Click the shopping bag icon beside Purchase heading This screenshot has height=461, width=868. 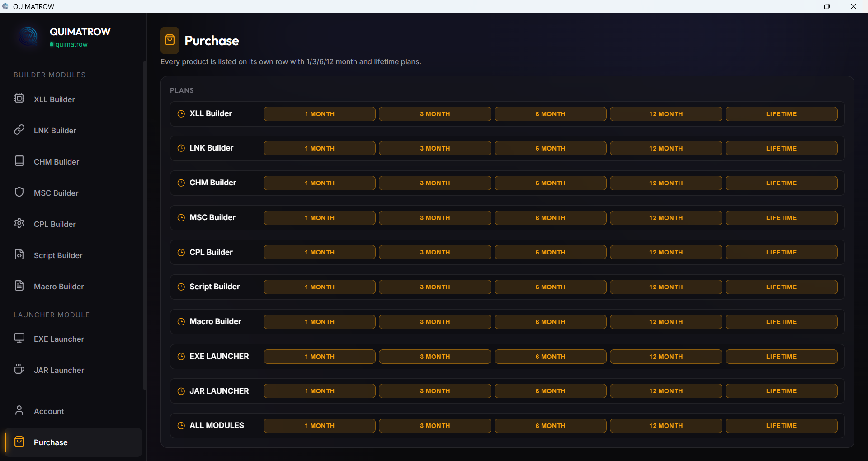point(170,40)
